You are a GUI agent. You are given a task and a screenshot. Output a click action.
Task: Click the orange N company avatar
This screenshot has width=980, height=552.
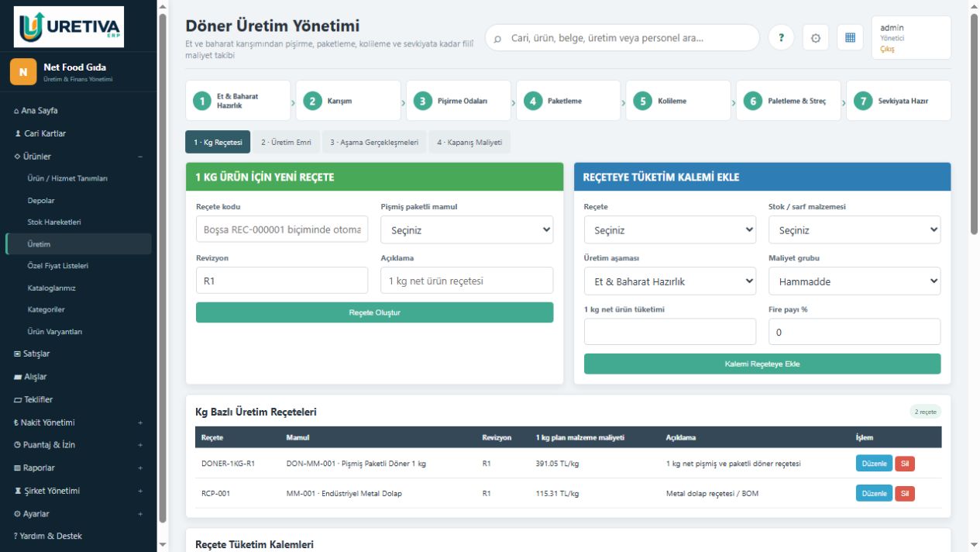pyautogui.click(x=22, y=72)
